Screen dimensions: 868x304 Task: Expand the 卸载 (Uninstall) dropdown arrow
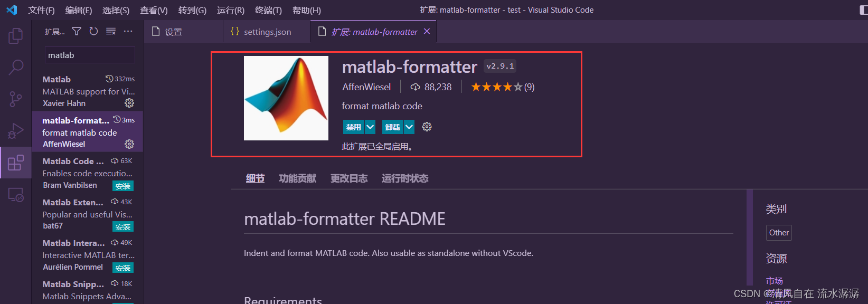click(409, 127)
